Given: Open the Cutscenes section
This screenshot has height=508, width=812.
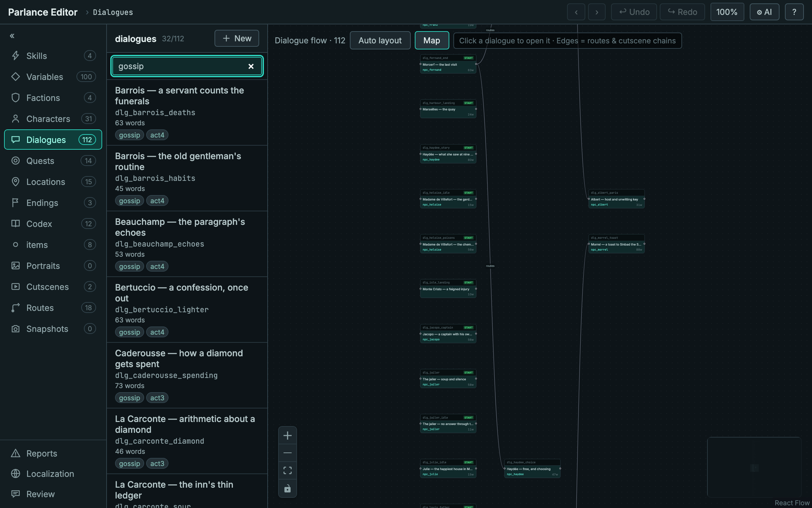Looking at the screenshot, I should 53,287.
